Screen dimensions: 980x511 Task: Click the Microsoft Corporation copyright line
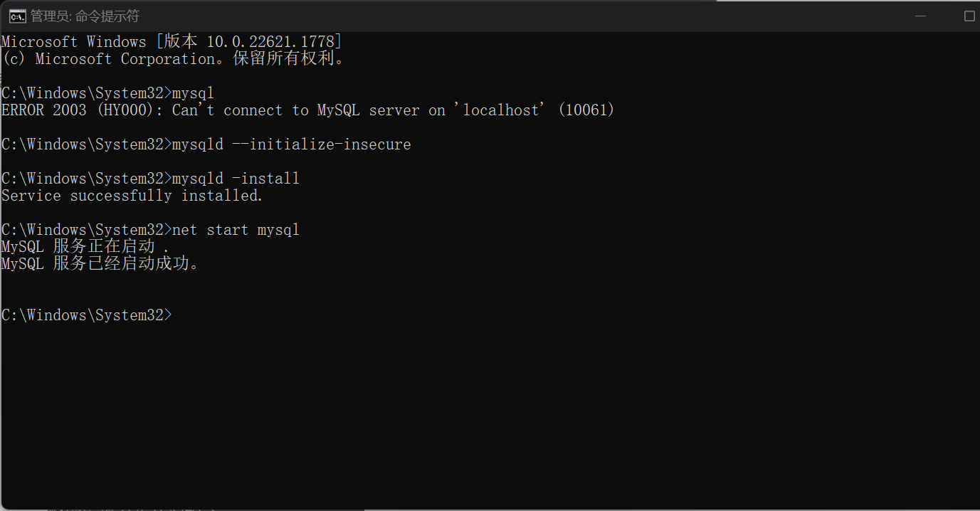coord(171,58)
